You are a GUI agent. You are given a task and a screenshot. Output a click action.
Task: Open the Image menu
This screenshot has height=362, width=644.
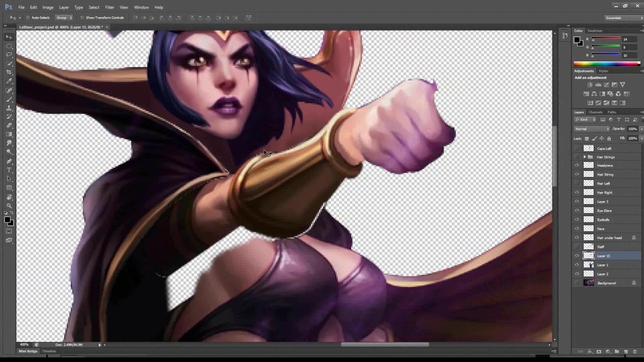coord(48,7)
